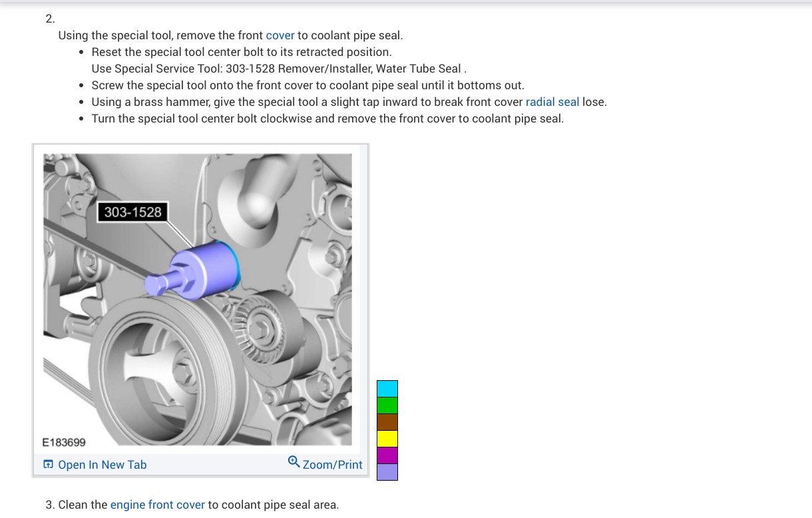Viewport: 812px width, 518px height.
Task: Click 'Turn the special tool center bolt' bullet
Action: [327, 119]
